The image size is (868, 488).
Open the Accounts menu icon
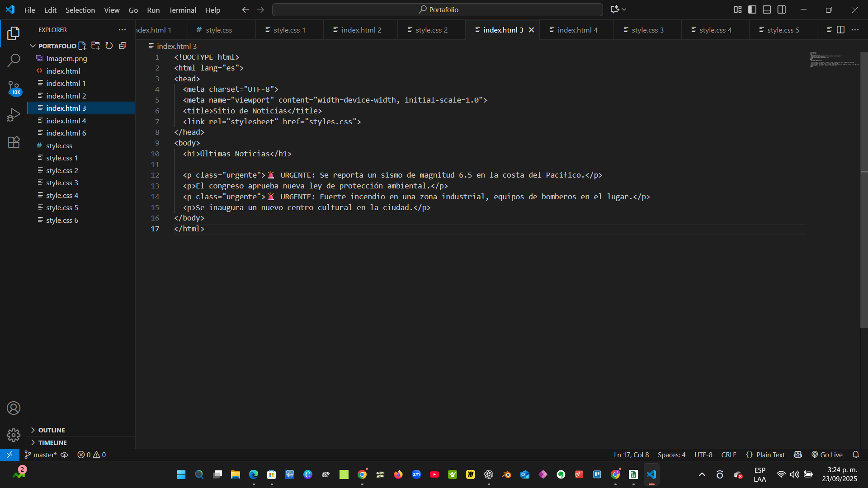(14, 408)
